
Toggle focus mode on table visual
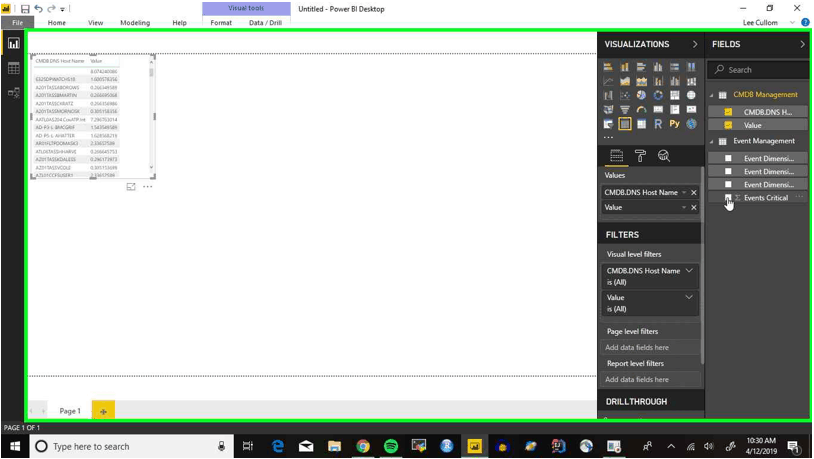(x=131, y=187)
